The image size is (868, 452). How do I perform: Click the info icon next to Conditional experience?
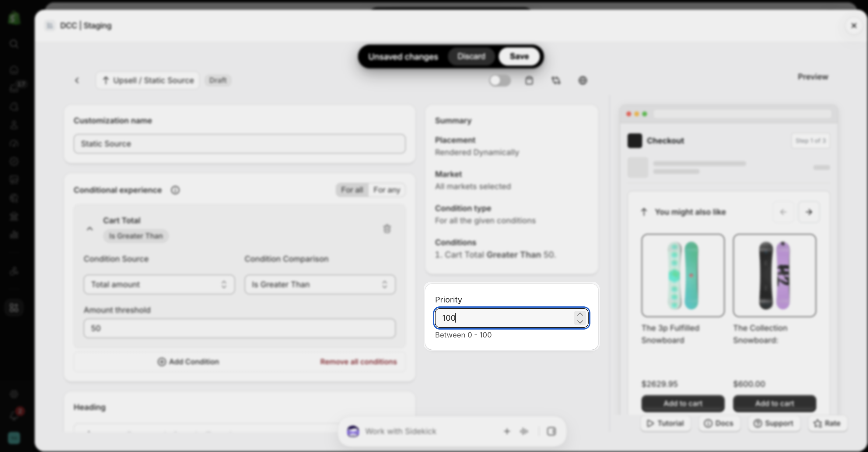click(x=175, y=190)
